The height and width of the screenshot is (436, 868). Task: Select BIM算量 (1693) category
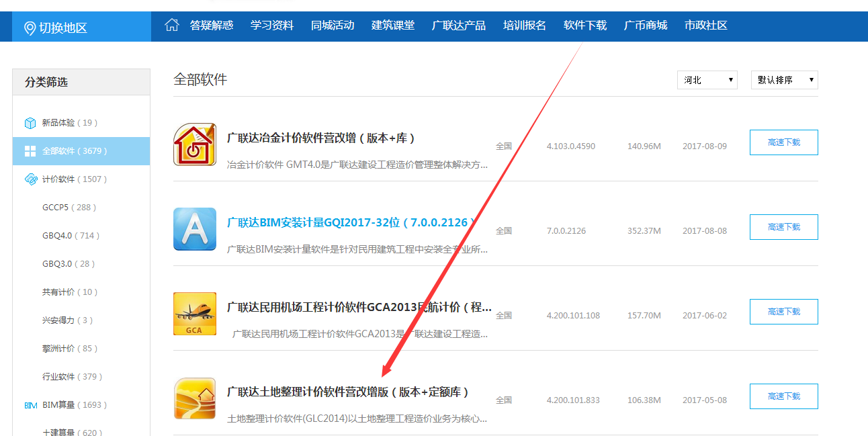coord(75,405)
